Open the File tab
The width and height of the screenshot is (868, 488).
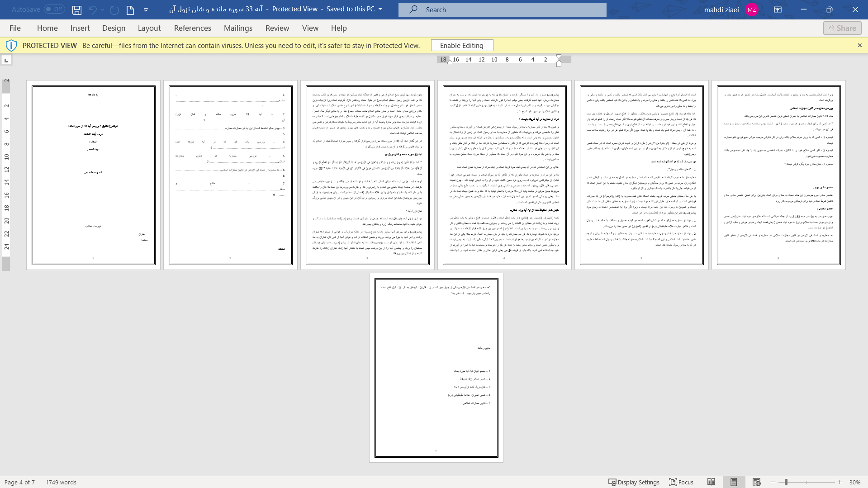click(15, 28)
